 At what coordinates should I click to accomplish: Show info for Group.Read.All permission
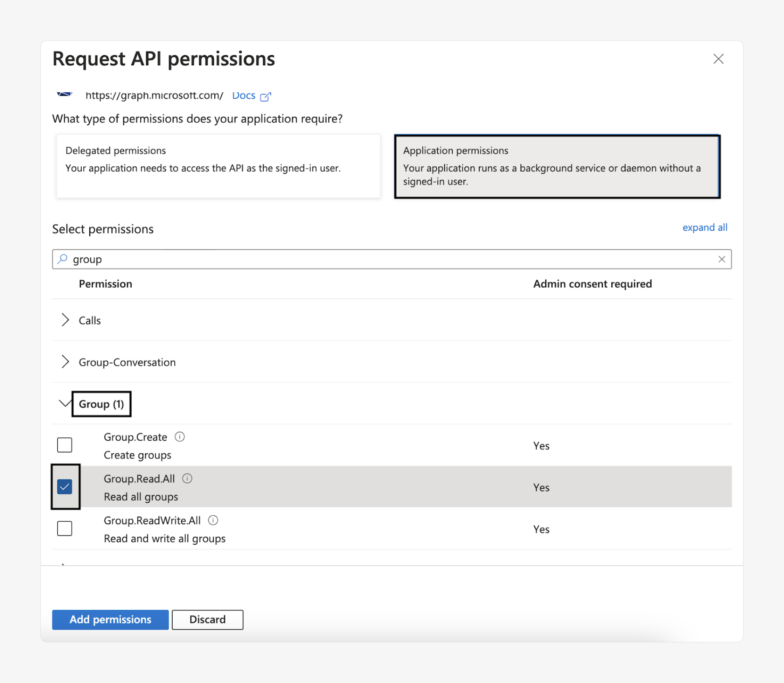[x=187, y=479]
